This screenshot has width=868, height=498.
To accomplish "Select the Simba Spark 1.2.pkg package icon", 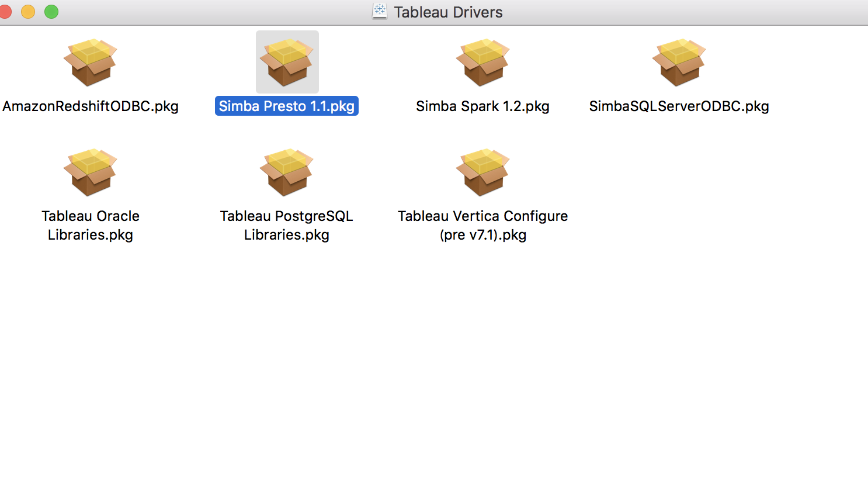I will [483, 62].
